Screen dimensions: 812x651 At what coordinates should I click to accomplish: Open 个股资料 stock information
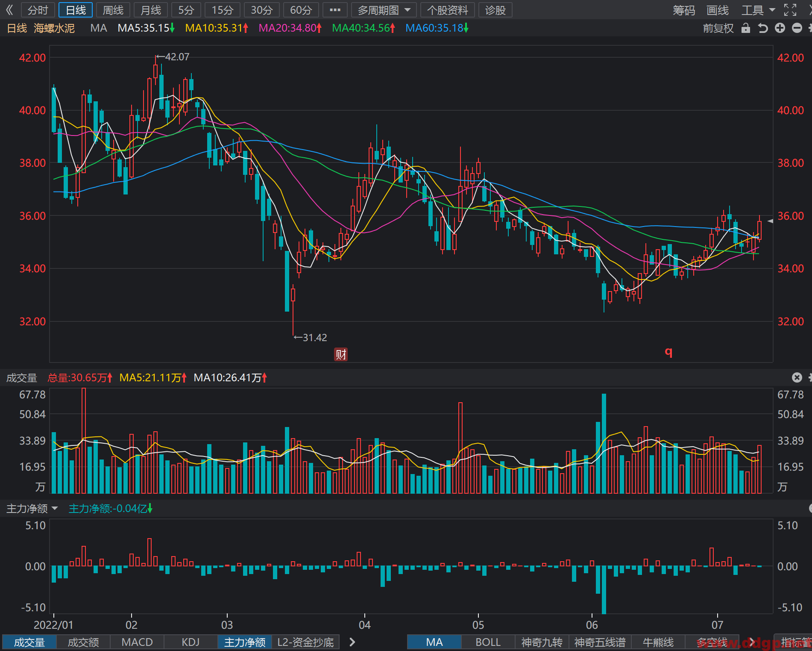(x=447, y=10)
